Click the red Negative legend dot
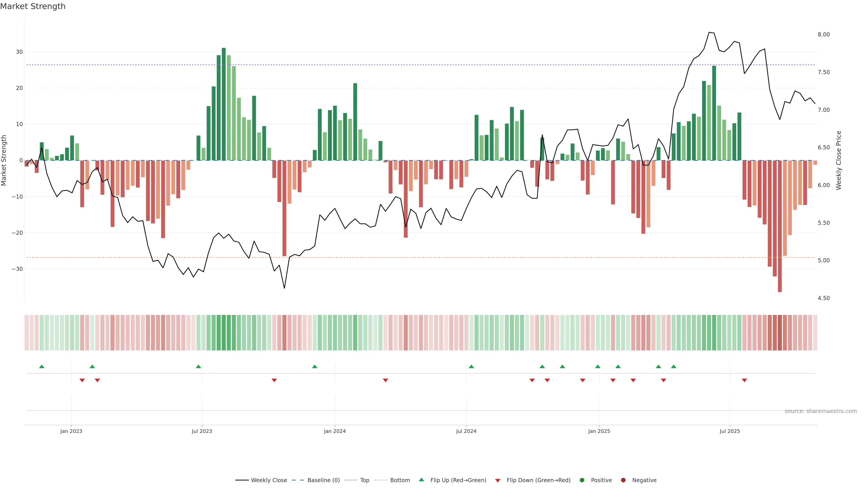 tap(623, 480)
